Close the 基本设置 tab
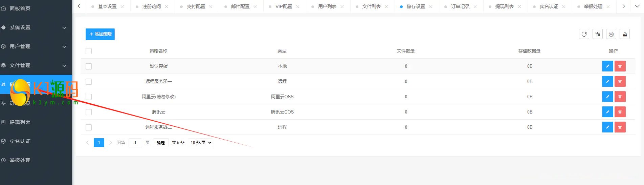Viewport: 644px width, 185px height. pyautogui.click(x=122, y=7)
